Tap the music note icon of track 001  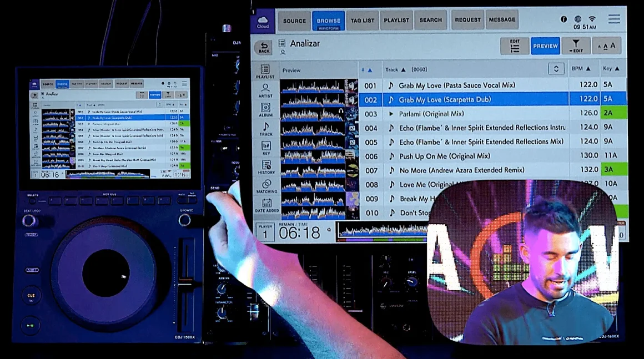(391, 85)
